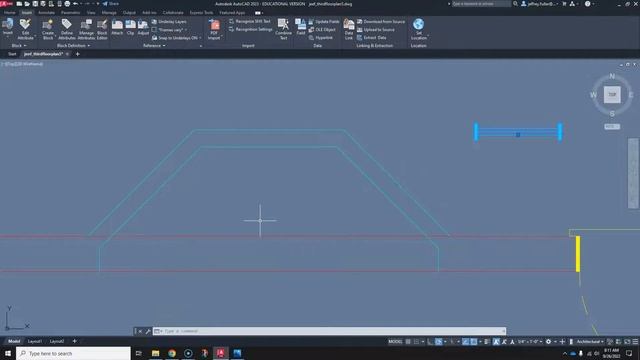Toggle clean screen in status bar
The height and width of the screenshot is (360, 640).
[627, 342]
